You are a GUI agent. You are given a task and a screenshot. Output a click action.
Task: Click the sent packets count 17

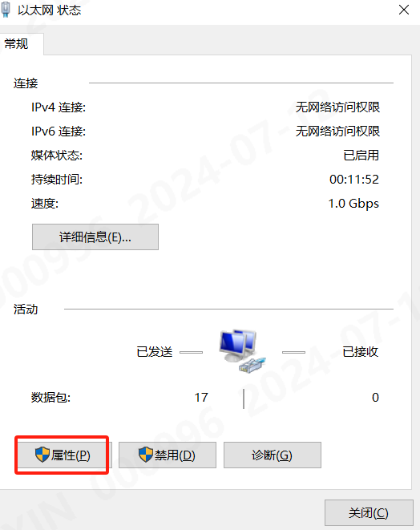coord(201,397)
